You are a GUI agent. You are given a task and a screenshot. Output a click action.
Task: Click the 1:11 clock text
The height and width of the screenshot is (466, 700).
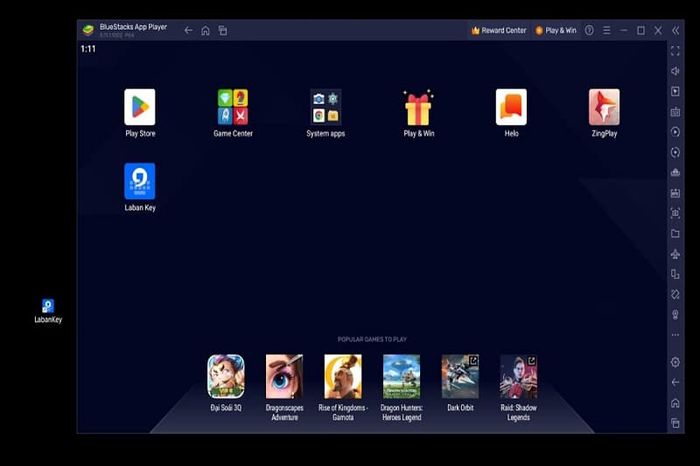click(88, 49)
